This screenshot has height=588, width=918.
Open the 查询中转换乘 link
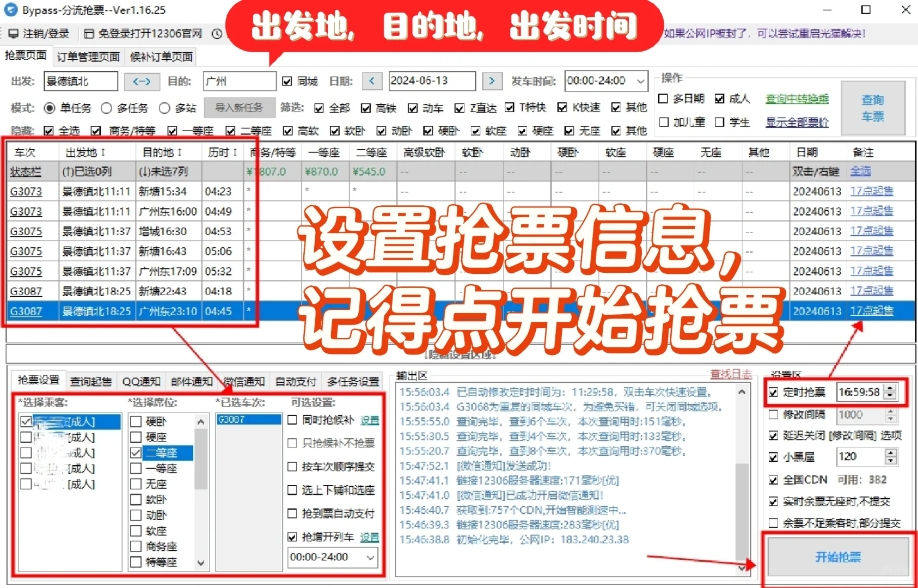(x=796, y=100)
